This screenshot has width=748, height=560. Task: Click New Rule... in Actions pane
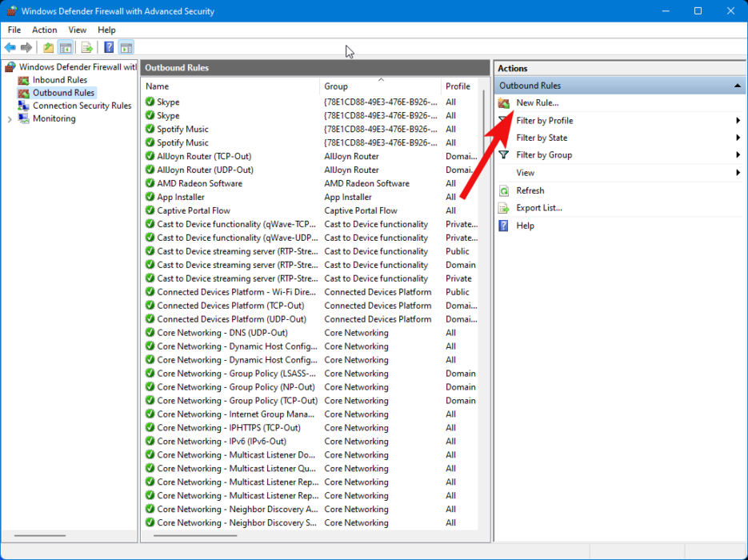click(x=537, y=102)
